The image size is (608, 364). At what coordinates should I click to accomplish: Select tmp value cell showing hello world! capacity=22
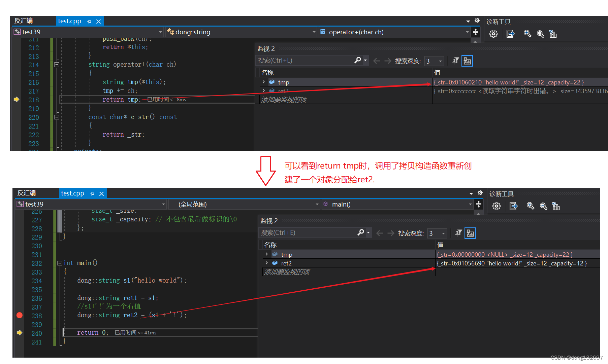point(520,82)
